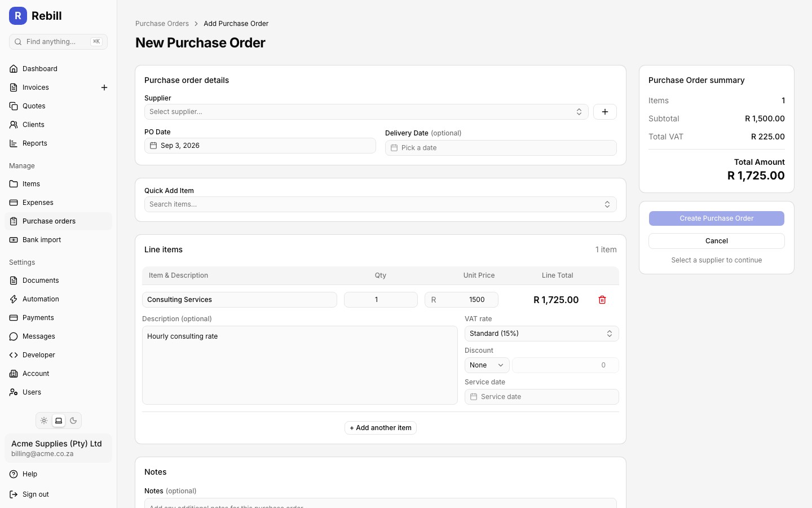Click the Dashboard home icon
This screenshot has width=812, height=508.
pyautogui.click(x=14, y=69)
